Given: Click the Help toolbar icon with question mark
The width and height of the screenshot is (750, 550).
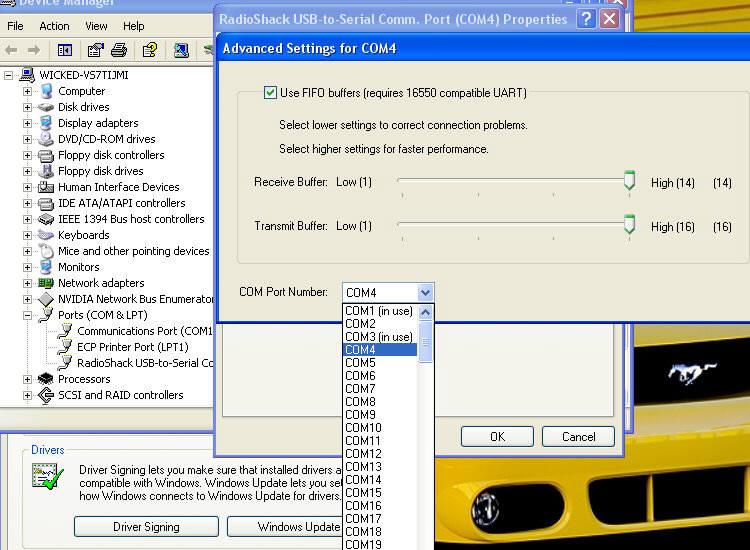Looking at the screenshot, I should tap(150, 50).
